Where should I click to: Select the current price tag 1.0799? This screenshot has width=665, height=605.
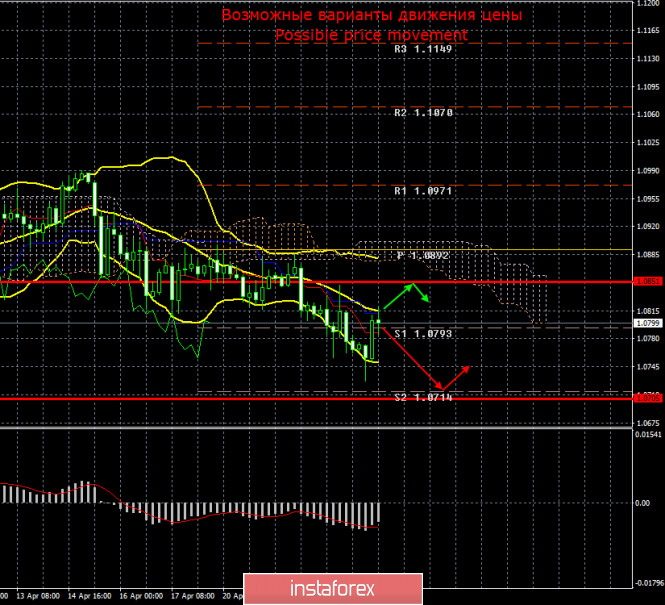(648, 323)
